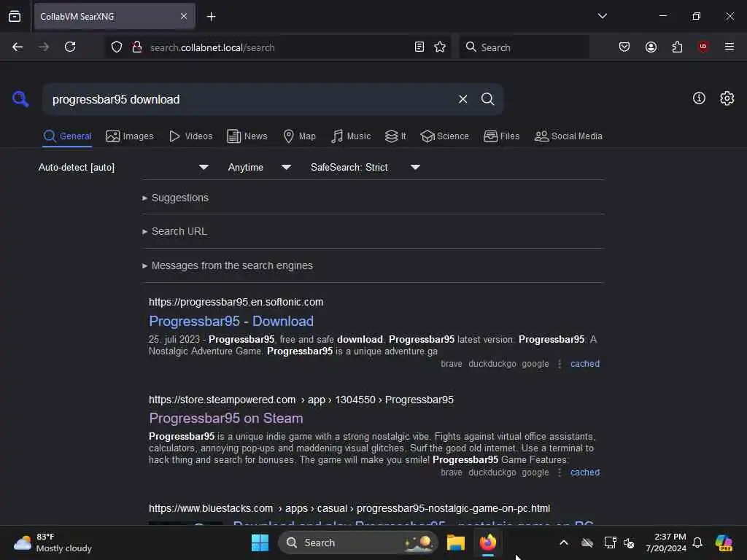Open network status tray icon
747x560 pixels.
(611, 542)
